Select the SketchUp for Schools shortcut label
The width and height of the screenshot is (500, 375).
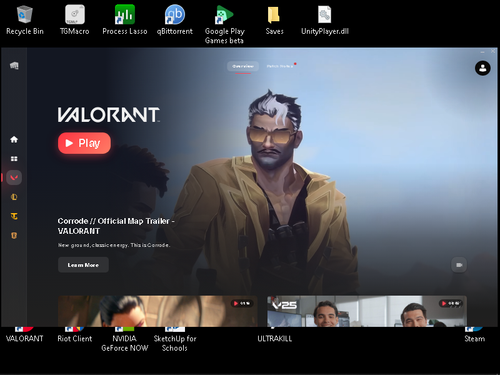(x=175, y=343)
